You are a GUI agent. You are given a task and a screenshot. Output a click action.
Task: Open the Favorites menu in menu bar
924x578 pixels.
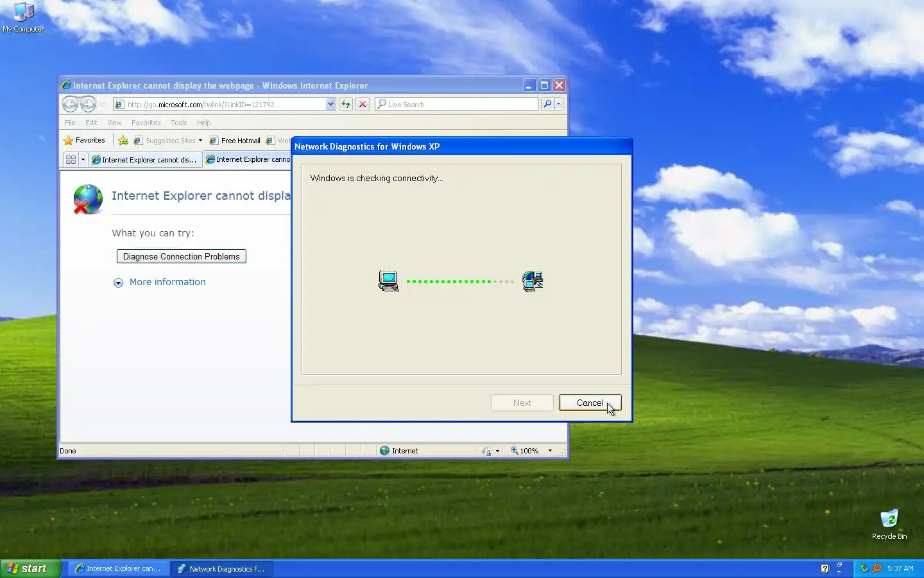(146, 123)
